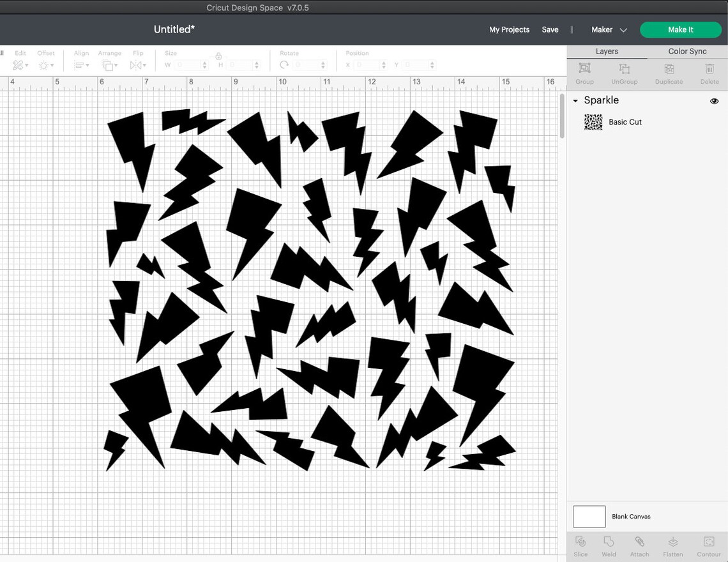Toggle visibility of the Sparkle layer
728x562 pixels.
point(714,100)
